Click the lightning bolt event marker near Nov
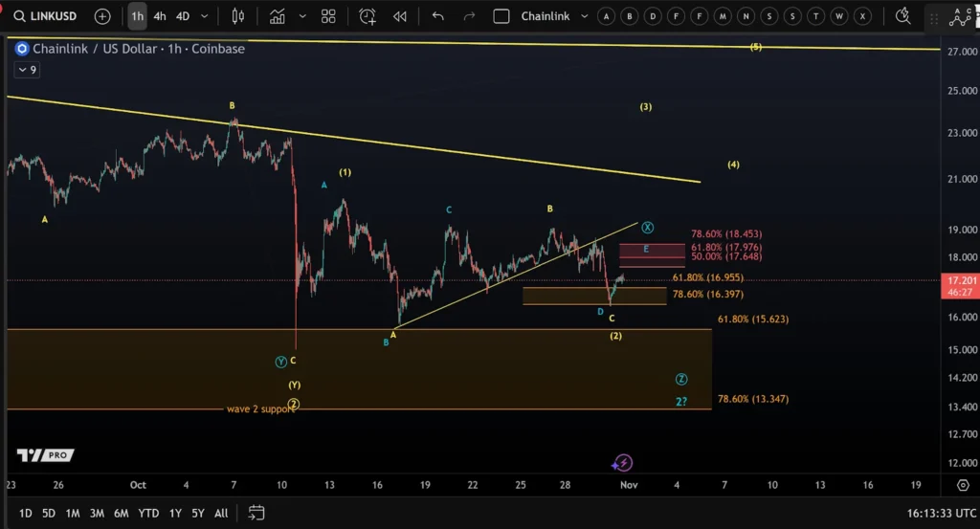 (x=622, y=463)
